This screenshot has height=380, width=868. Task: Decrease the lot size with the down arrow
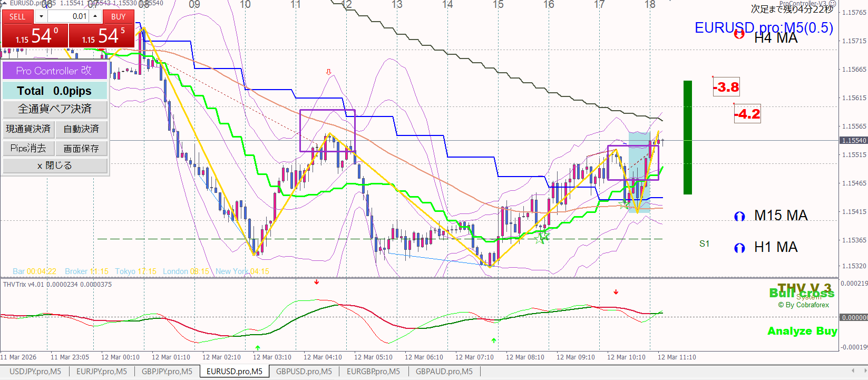point(41,16)
